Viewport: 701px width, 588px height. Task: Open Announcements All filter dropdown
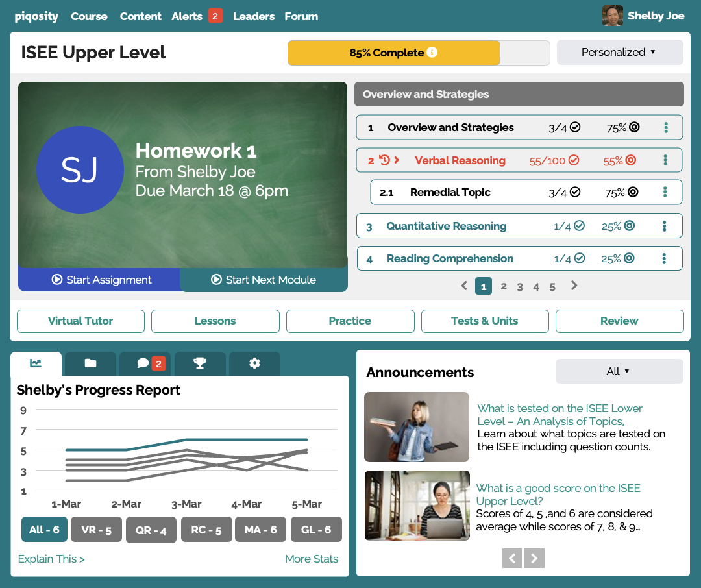point(619,371)
